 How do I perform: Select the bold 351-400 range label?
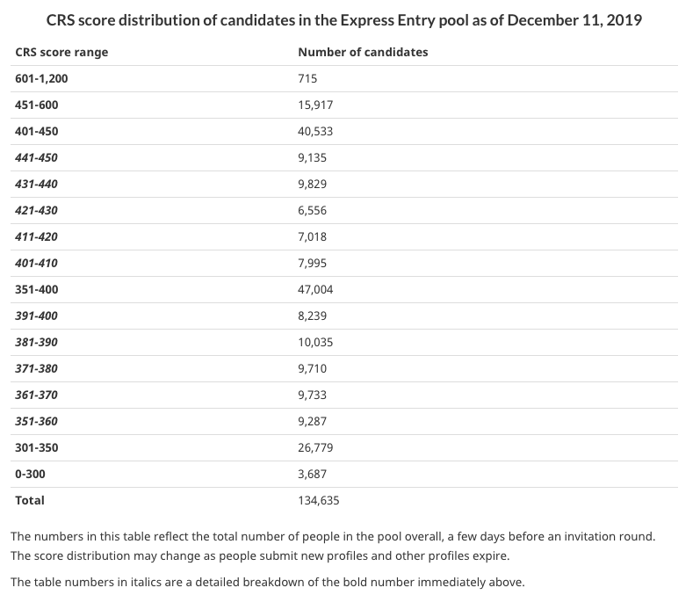pyautogui.click(x=37, y=289)
